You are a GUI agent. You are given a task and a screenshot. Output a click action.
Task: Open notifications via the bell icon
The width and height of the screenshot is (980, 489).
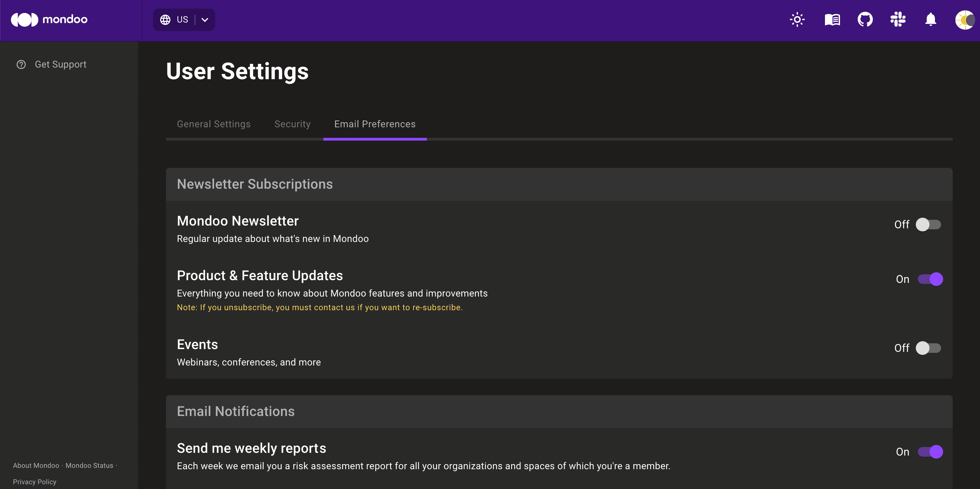coord(930,19)
